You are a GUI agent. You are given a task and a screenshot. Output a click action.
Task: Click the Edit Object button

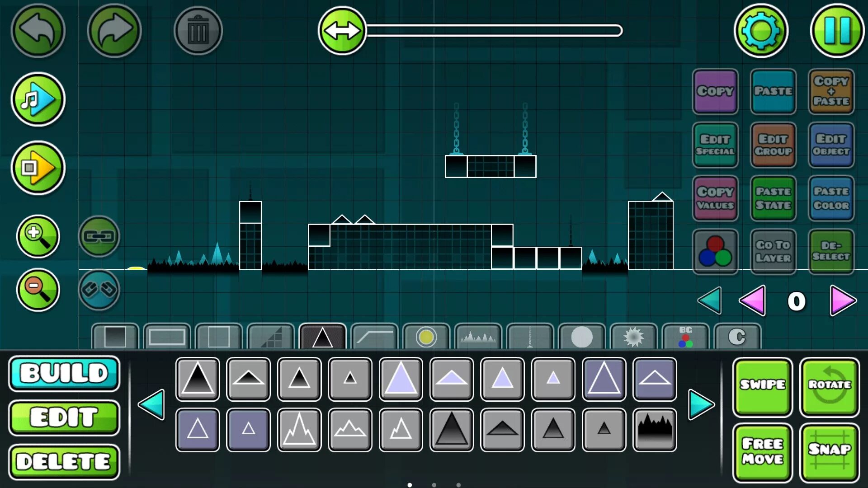coord(830,144)
